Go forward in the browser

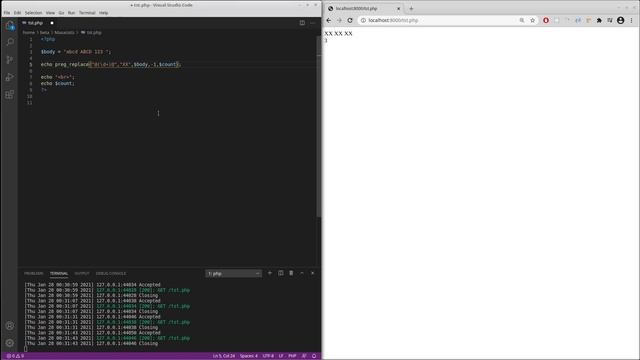click(x=339, y=20)
